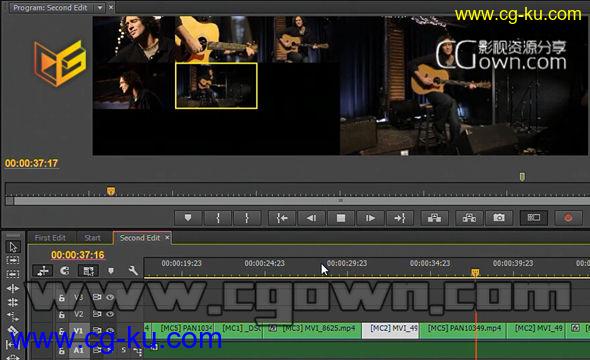590x360 pixels.
Task: Click Program: Second Edit panel title
Action: [50, 8]
